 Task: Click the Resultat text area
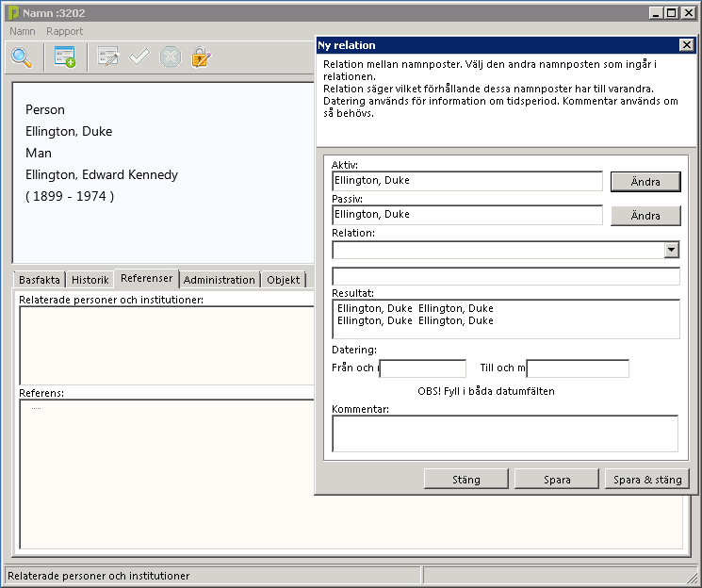coord(506,318)
